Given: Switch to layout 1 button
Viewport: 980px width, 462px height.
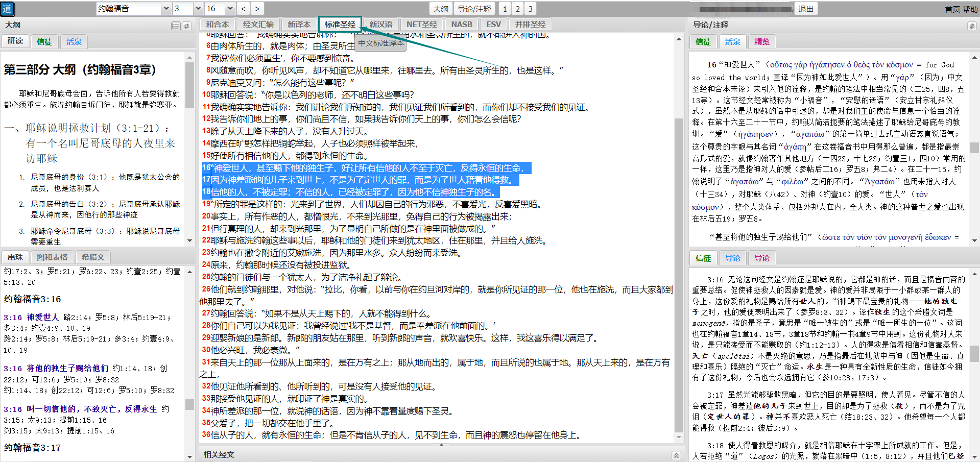Looking at the screenshot, I should point(505,9).
